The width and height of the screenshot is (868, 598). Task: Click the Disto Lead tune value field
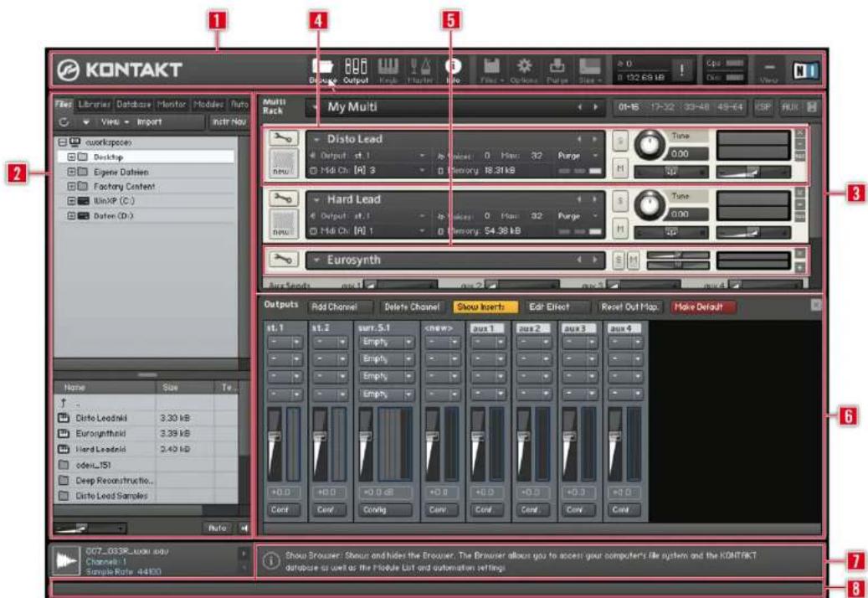pos(687,154)
